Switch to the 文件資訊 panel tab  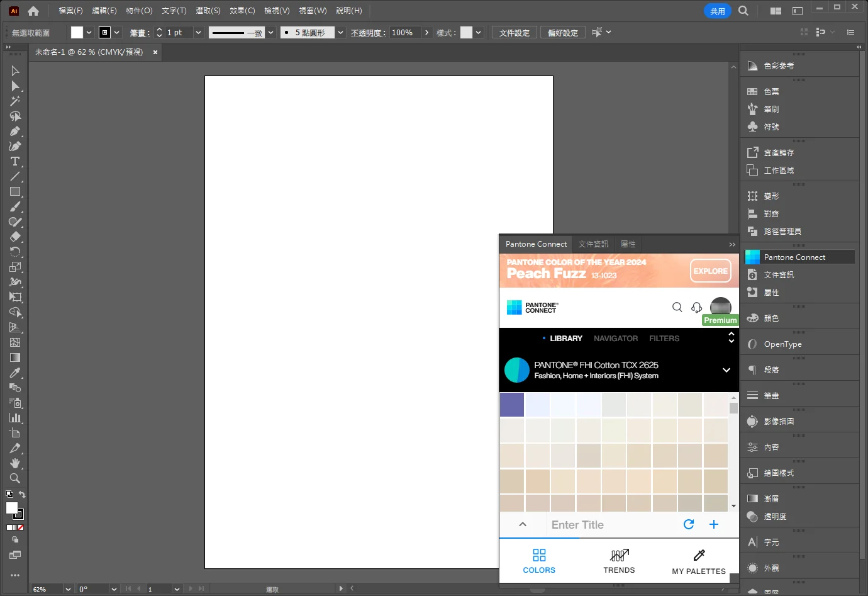(x=593, y=244)
